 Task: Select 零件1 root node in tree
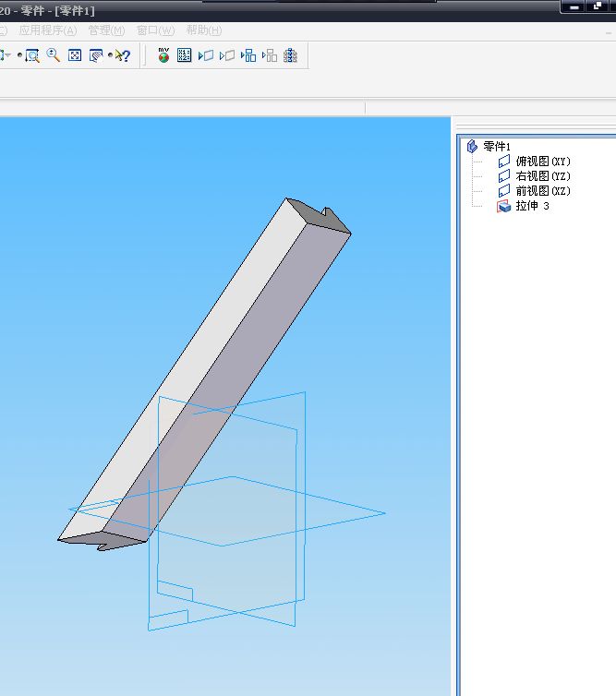(497, 147)
